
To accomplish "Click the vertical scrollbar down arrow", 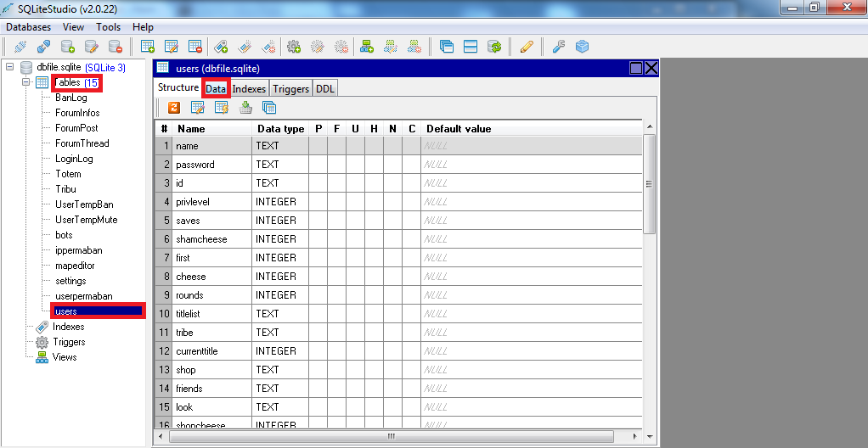I will 650,436.
